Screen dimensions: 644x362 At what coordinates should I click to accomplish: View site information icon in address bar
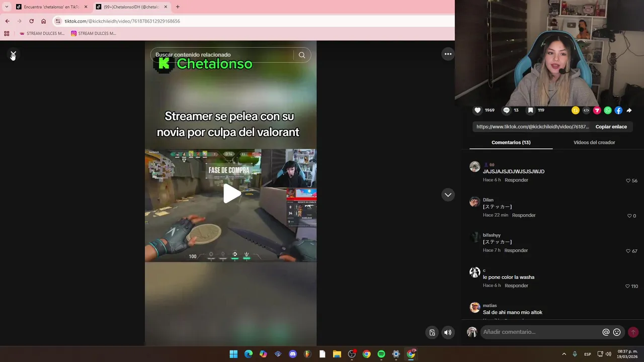[x=58, y=21]
